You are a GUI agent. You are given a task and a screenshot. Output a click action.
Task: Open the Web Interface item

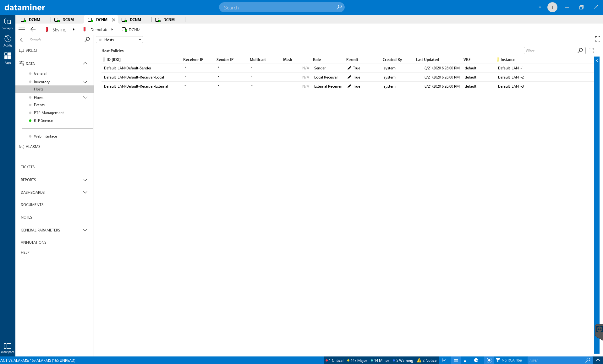[45, 136]
